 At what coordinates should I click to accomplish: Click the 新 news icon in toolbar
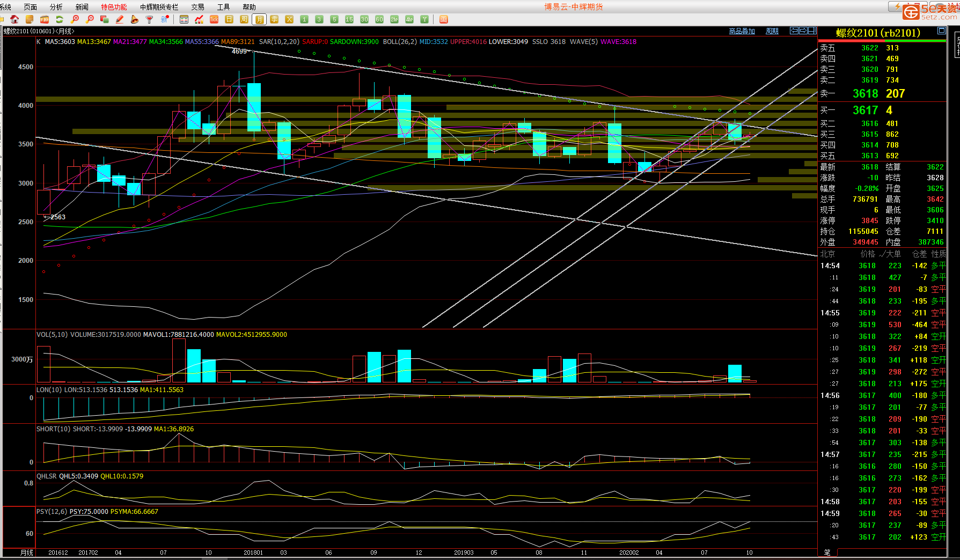point(165,19)
